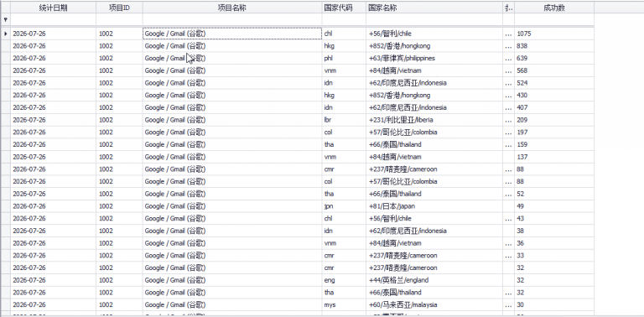
Task: Select the success count cell 838
Action: pos(554,46)
